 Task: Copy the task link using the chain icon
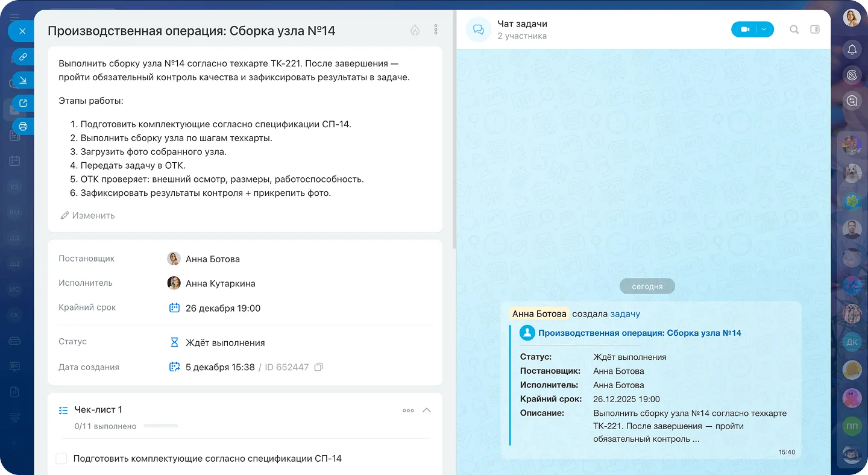coord(23,57)
